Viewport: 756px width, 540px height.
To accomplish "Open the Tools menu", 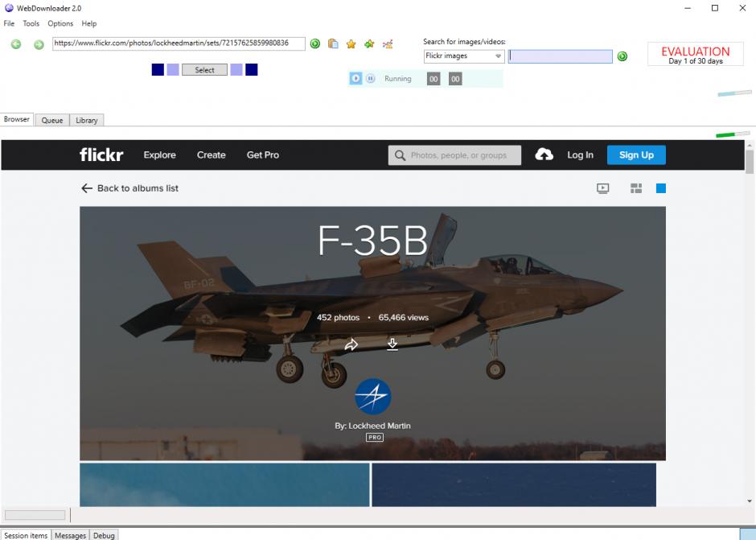I will pos(31,23).
